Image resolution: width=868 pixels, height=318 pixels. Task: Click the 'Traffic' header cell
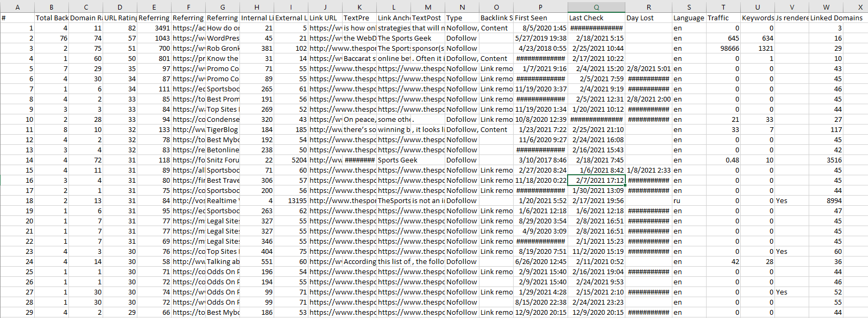(723, 18)
